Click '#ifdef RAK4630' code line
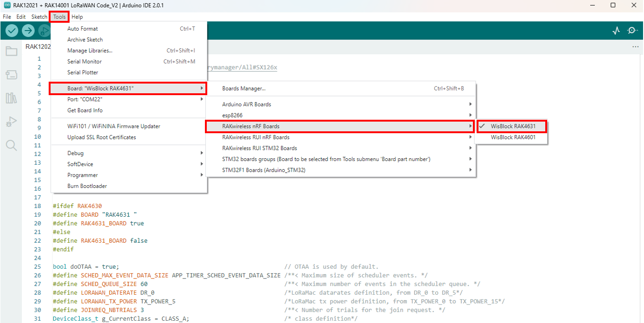Viewport: 644px width, 323px height. pyautogui.click(x=77, y=206)
